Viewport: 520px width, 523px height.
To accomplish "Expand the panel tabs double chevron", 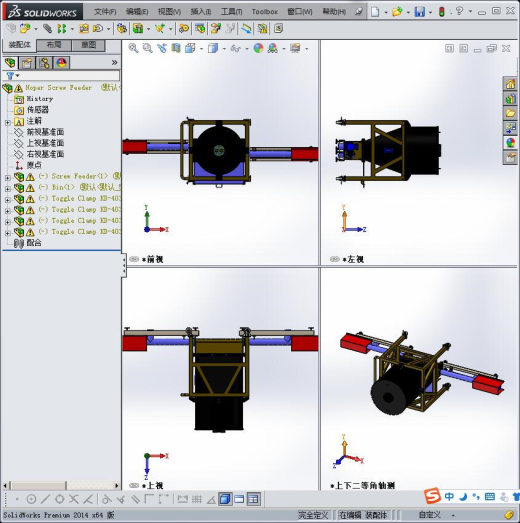I will point(114,62).
